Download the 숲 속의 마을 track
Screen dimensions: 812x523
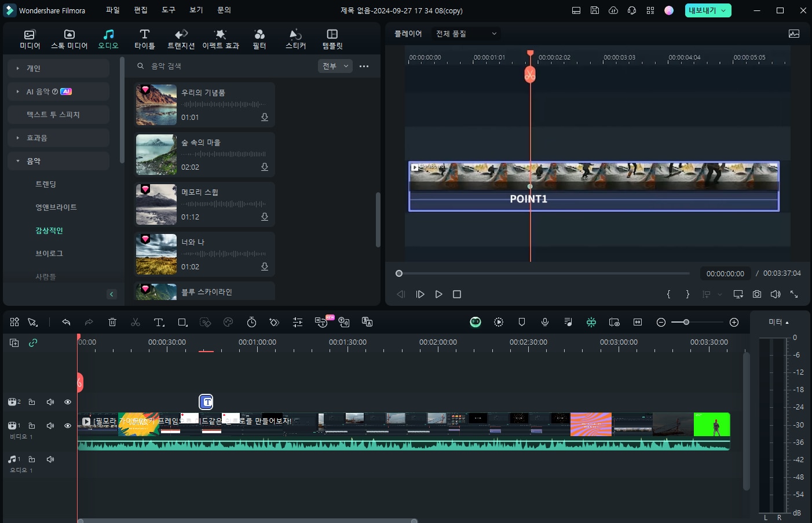coord(265,167)
